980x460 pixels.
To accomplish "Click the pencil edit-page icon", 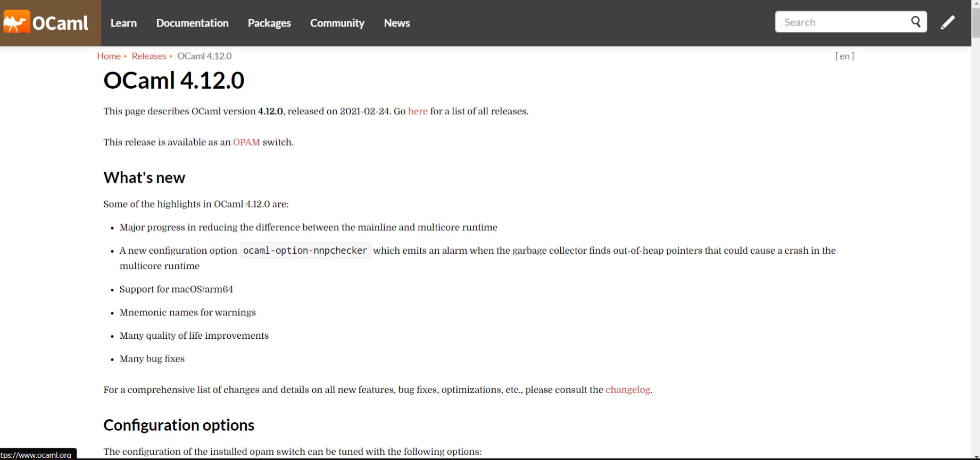I will point(948,22).
